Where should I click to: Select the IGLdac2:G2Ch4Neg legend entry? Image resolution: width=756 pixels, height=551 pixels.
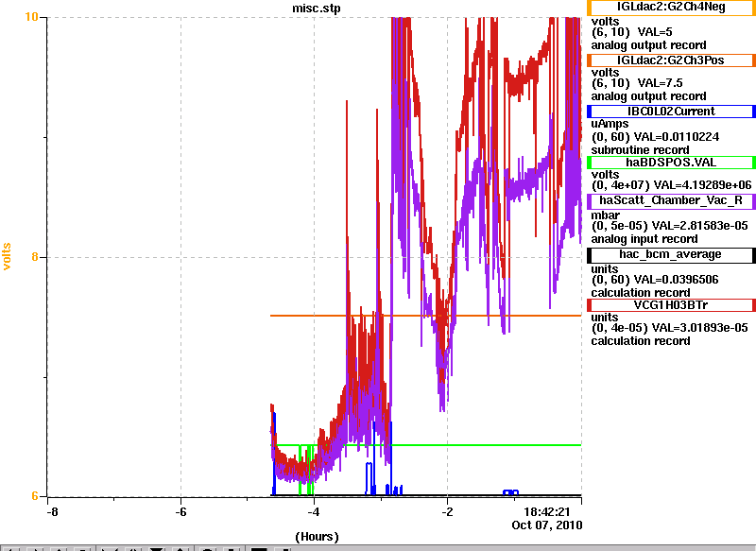671,8
